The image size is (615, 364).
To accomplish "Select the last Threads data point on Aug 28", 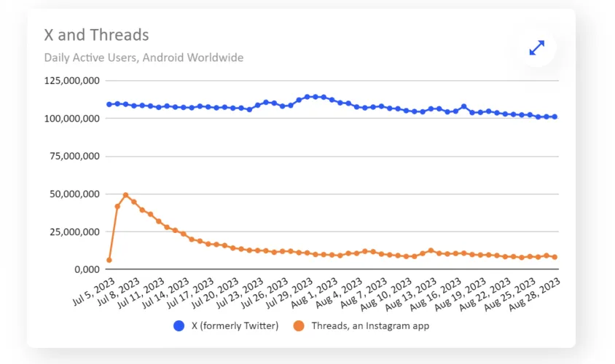I will tap(555, 257).
